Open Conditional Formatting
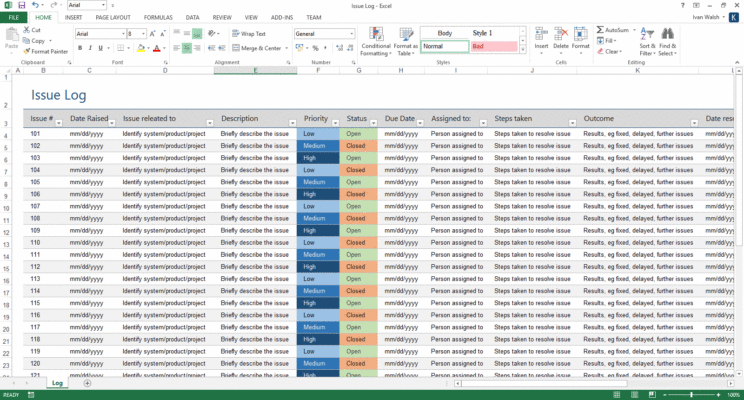 [375, 42]
